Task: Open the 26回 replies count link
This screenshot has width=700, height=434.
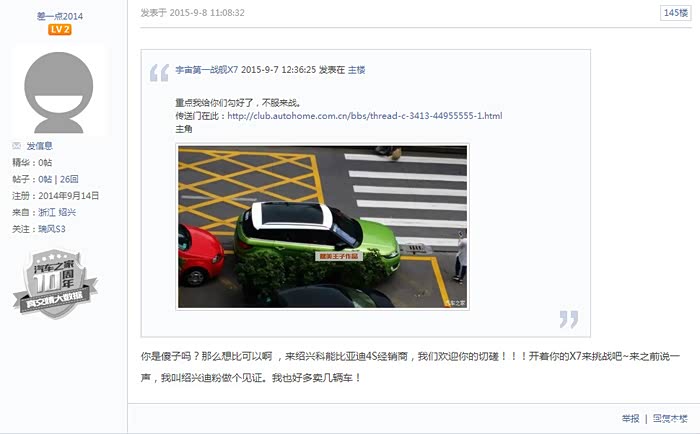Action: [69, 179]
